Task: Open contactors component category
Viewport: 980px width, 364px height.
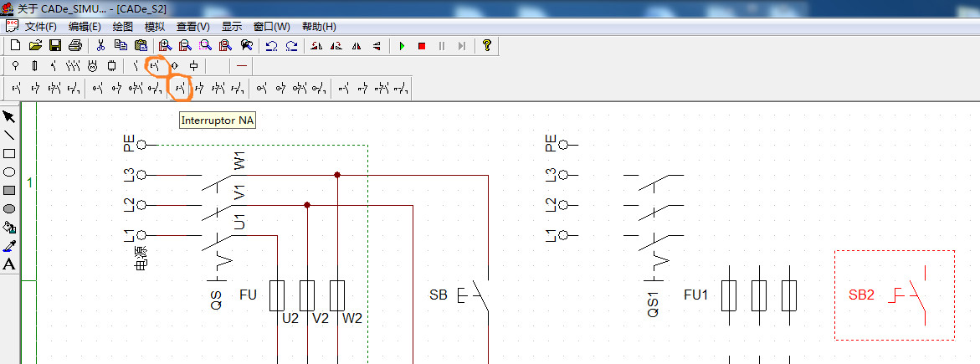Action: 73,65
